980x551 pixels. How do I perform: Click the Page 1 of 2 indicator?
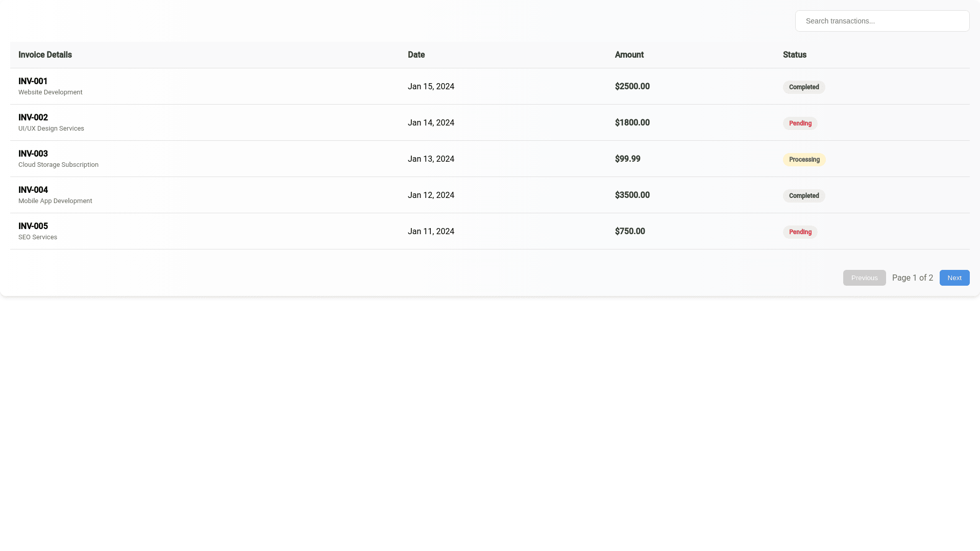click(x=912, y=278)
